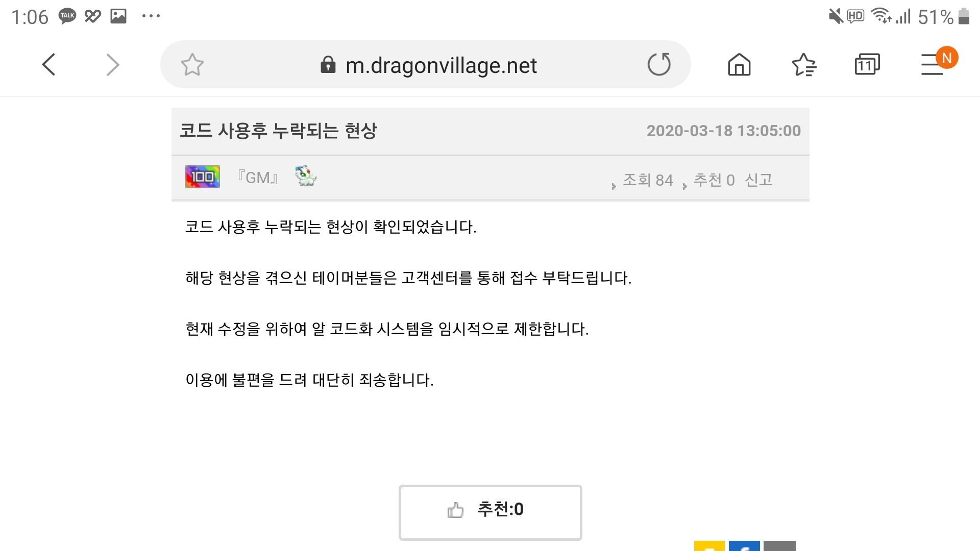The image size is (980, 551).
Task: Open the 『GM』 author profile name
Action: point(258,178)
